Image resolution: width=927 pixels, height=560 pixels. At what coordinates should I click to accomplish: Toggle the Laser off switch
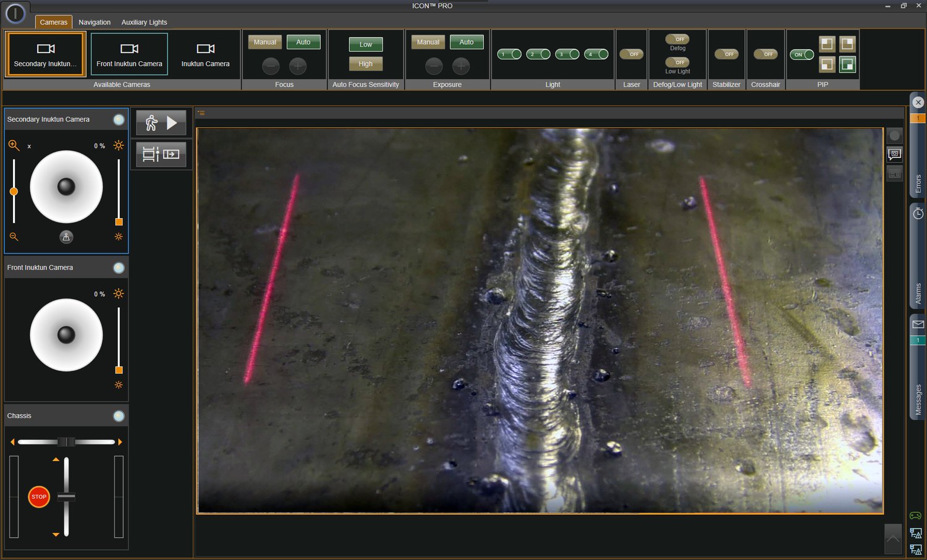(x=631, y=54)
